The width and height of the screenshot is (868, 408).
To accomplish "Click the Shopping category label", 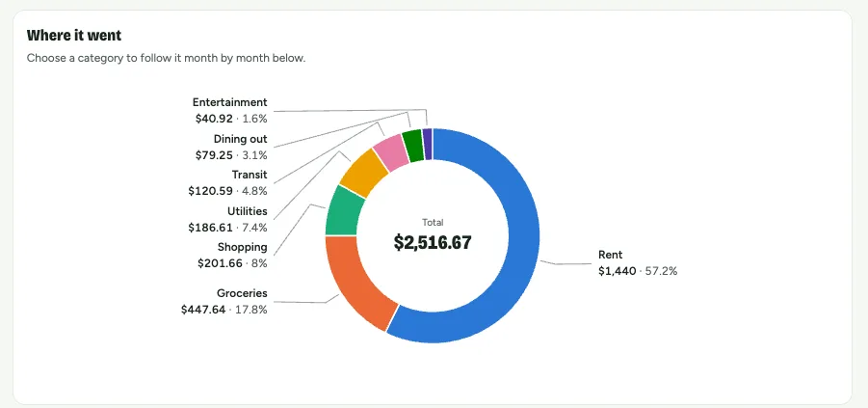I will point(243,247).
